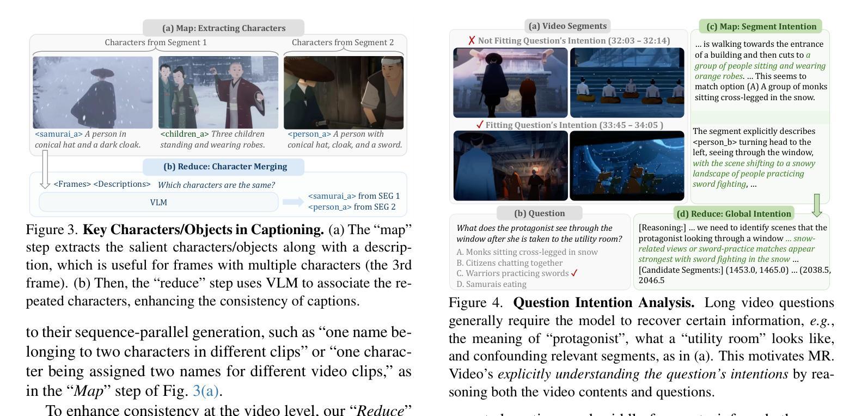This screenshot has height=416, width=868.
Task: Click the '<samurai_a>' caption tag under the image
Action: pyautogui.click(x=59, y=134)
